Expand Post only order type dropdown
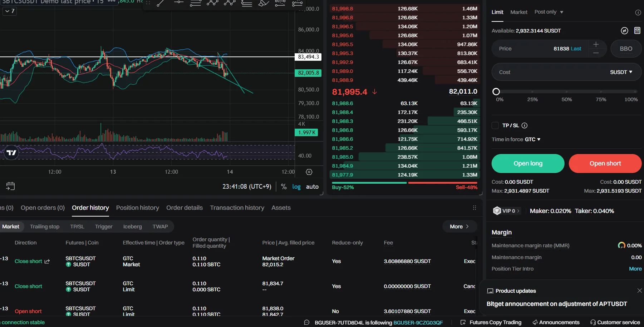This screenshot has height=327, width=644. tap(549, 12)
